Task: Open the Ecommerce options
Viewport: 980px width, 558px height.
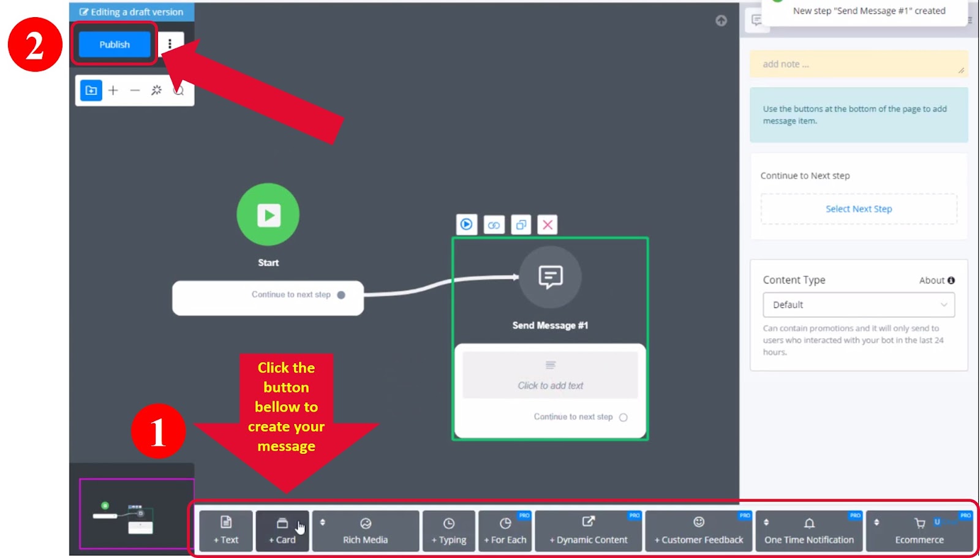Action: point(919,530)
